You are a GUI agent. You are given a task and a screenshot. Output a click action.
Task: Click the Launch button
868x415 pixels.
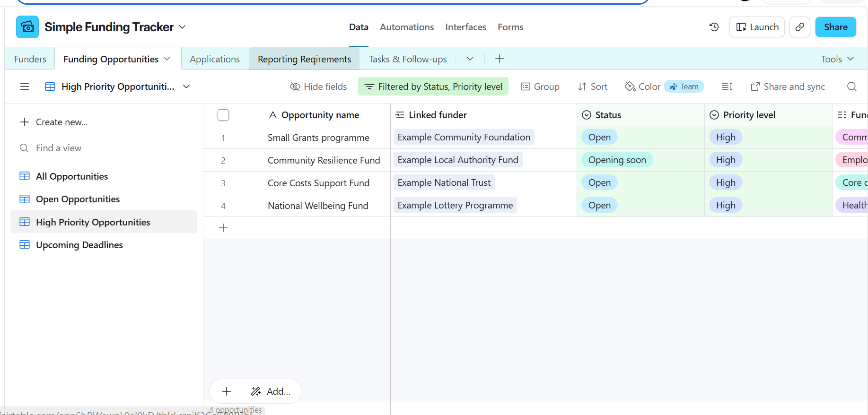point(757,27)
